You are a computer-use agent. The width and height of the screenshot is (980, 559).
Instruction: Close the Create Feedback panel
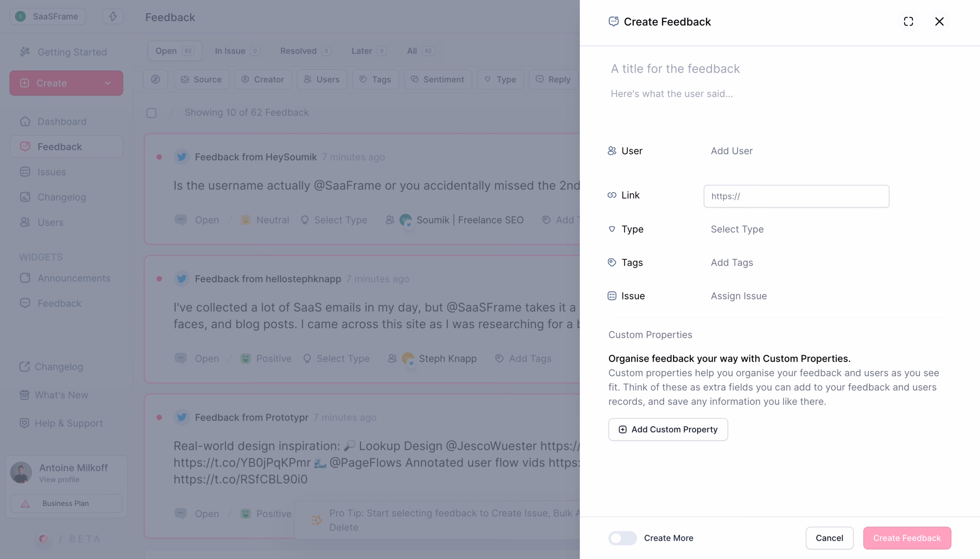coord(939,21)
